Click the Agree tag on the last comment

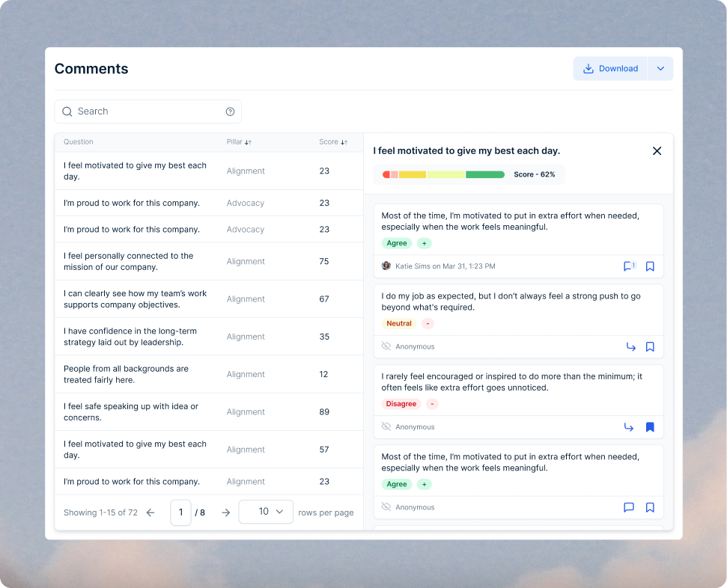(x=396, y=484)
